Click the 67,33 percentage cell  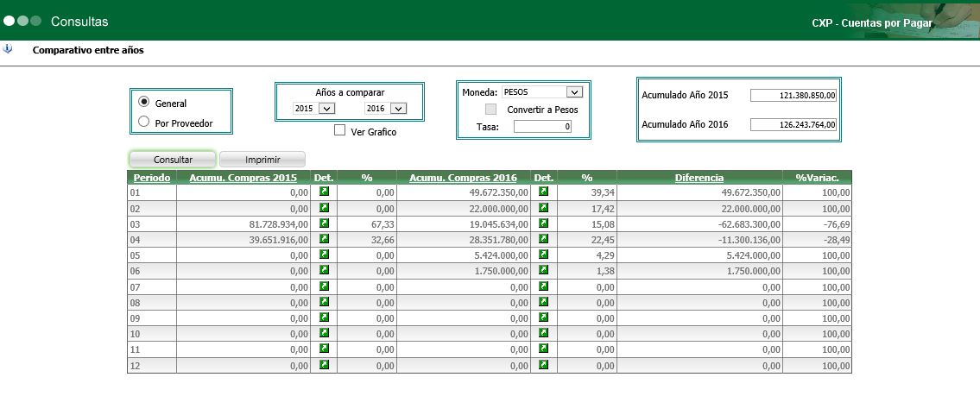pos(367,223)
